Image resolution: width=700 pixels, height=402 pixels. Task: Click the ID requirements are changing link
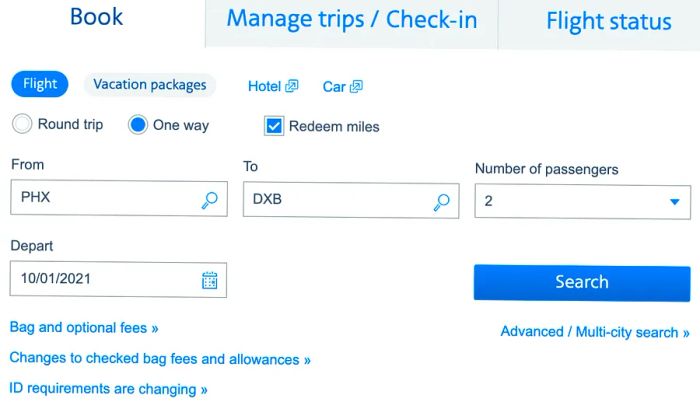tap(108, 389)
